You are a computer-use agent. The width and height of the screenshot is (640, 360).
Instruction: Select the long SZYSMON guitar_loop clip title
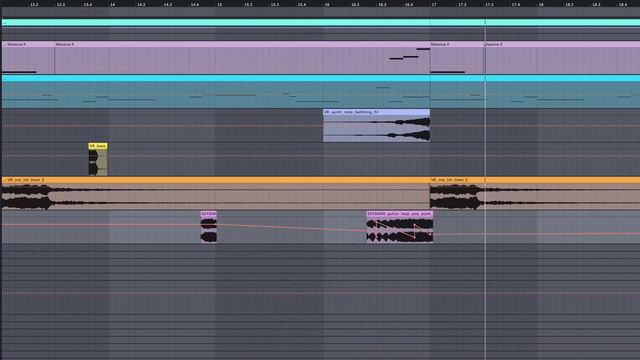click(x=400, y=214)
